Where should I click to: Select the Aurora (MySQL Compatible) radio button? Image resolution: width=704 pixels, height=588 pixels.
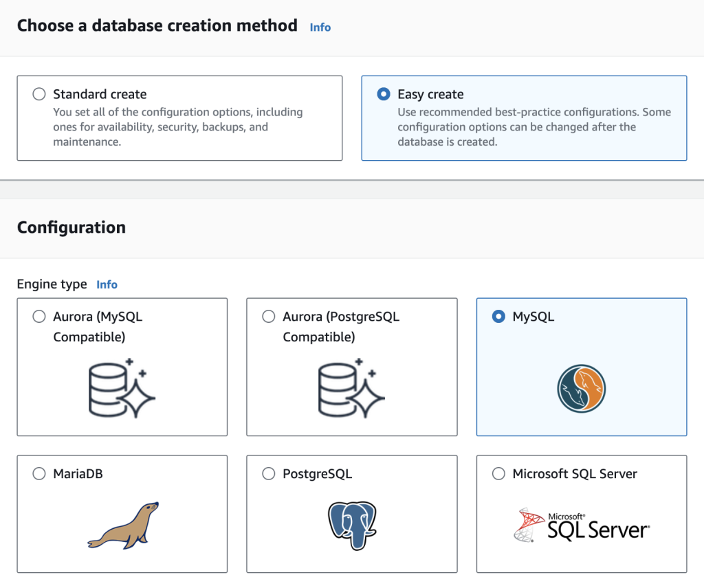(x=39, y=316)
